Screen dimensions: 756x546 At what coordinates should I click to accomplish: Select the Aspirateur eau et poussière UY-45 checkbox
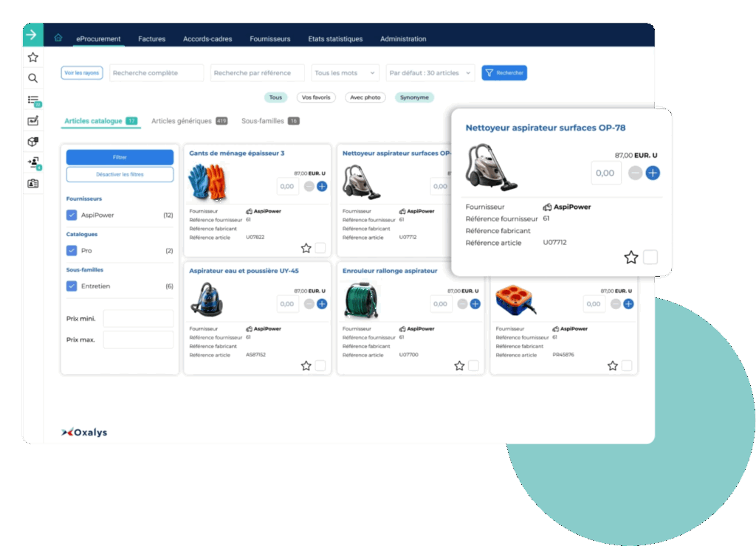(x=320, y=366)
